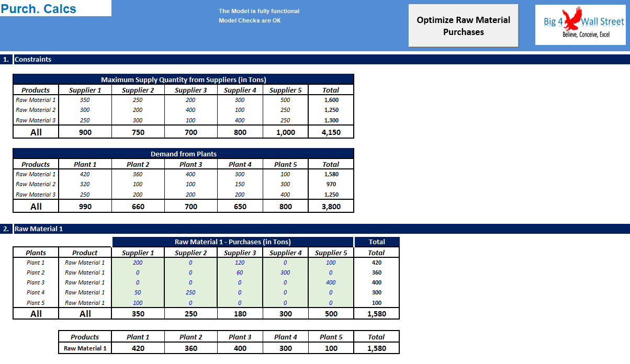Image resolution: width=630 pixels, height=364 pixels.
Task: Select the 'Demand from Plants' table title
Action: point(184,154)
